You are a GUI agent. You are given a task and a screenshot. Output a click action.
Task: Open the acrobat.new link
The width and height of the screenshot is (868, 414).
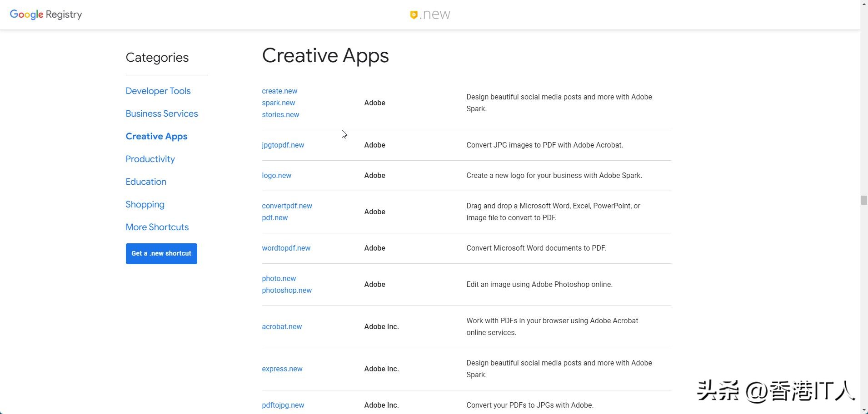click(282, 326)
